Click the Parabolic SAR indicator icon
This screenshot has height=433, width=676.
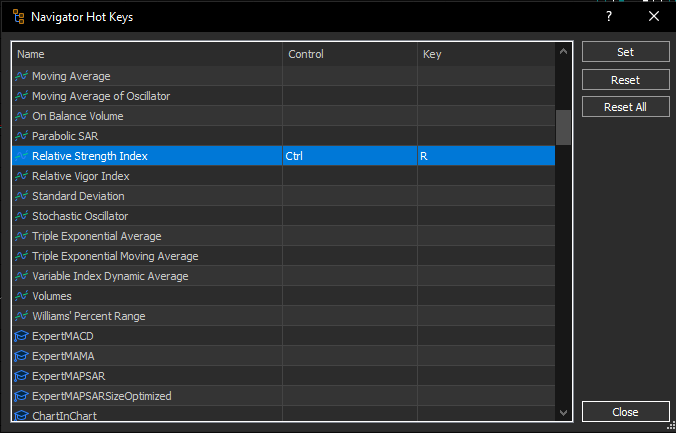click(x=20, y=136)
